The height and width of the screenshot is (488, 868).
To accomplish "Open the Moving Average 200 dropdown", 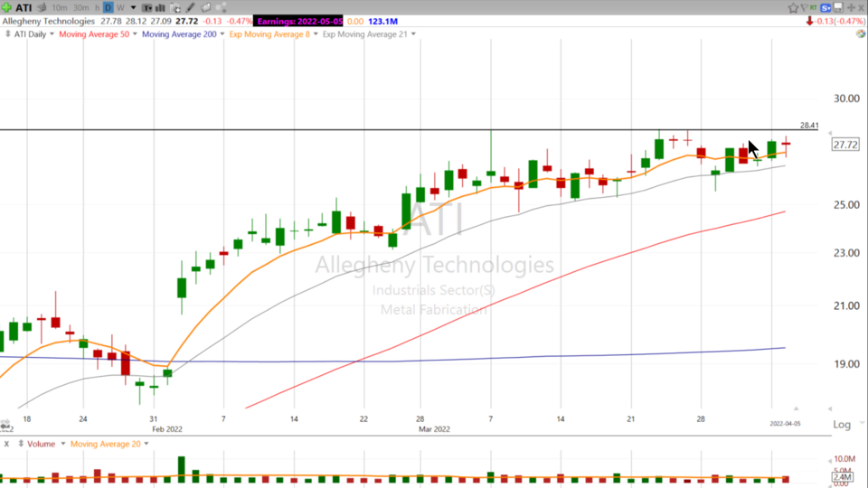I will (222, 34).
